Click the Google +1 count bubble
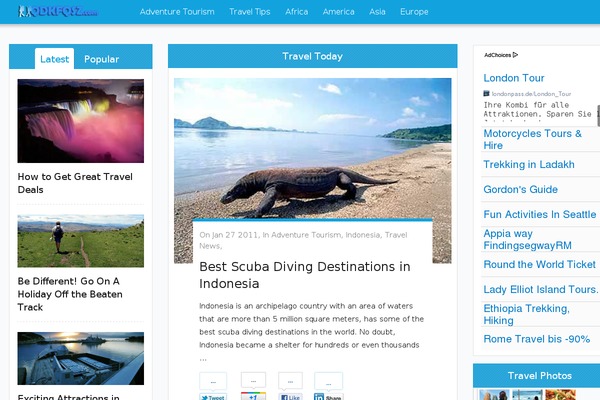This screenshot has height=400, width=600. (253, 381)
